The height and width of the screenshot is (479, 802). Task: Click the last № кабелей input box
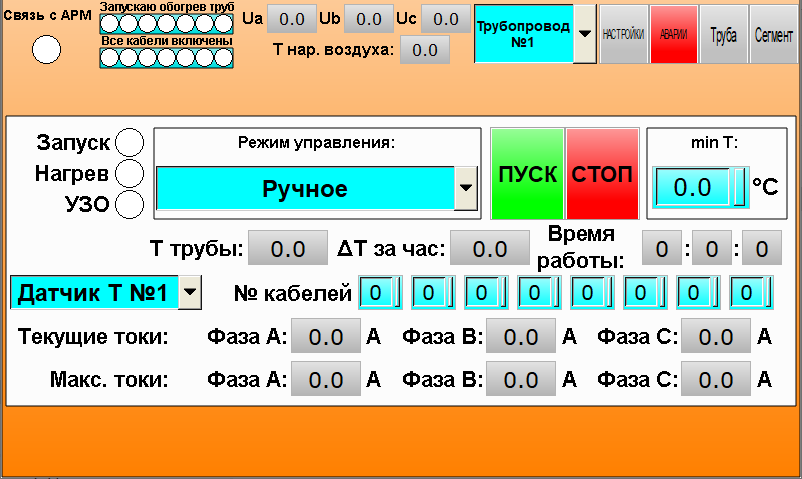[750, 293]
